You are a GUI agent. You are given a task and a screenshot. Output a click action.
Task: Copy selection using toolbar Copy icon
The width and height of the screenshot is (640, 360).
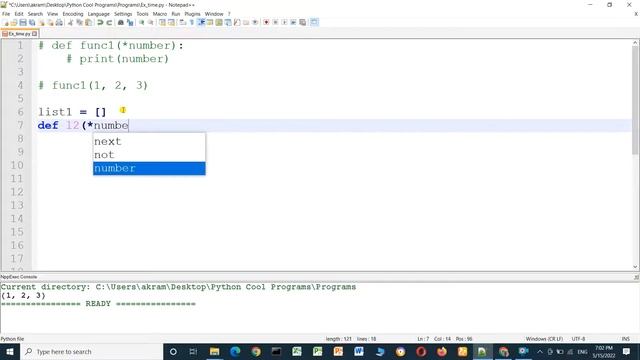[79, 22]
